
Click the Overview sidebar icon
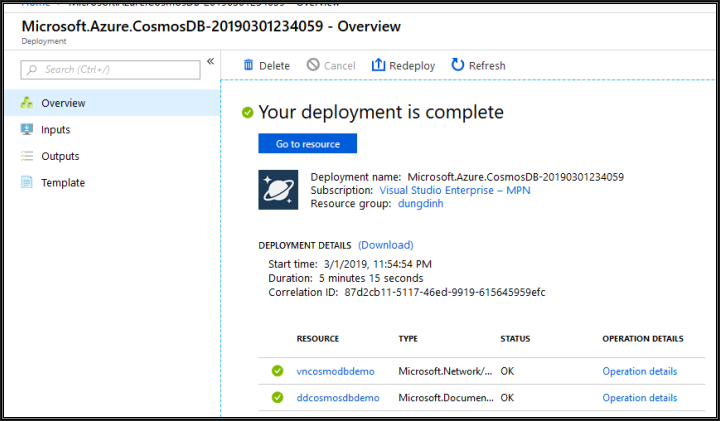[27, 103]
